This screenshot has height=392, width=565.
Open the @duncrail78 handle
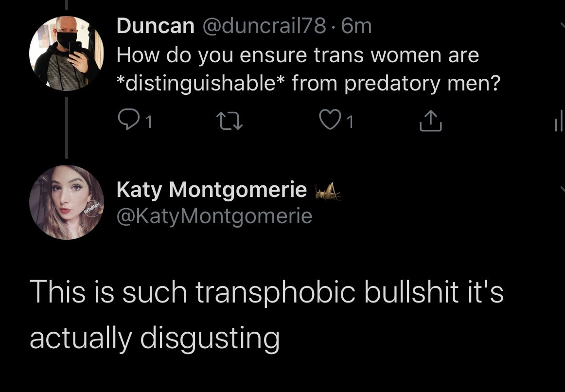point(264,26)
